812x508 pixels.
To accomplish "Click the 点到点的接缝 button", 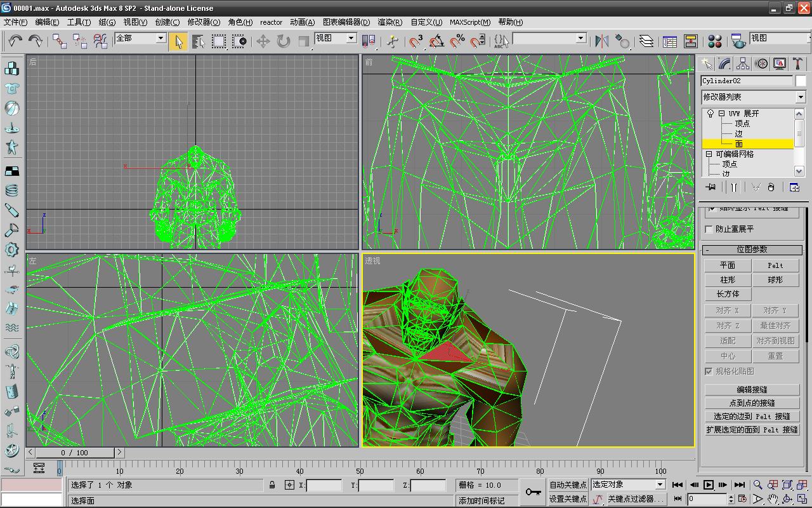I will (752, 403).
